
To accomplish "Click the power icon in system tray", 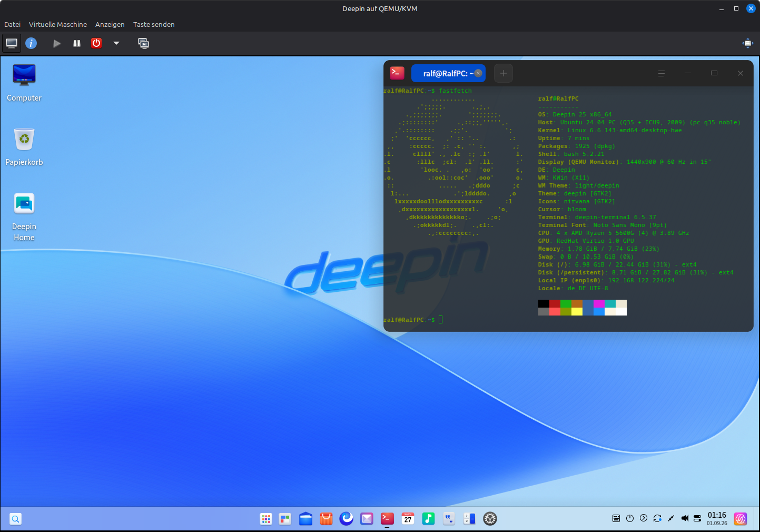I will [630, 518].
